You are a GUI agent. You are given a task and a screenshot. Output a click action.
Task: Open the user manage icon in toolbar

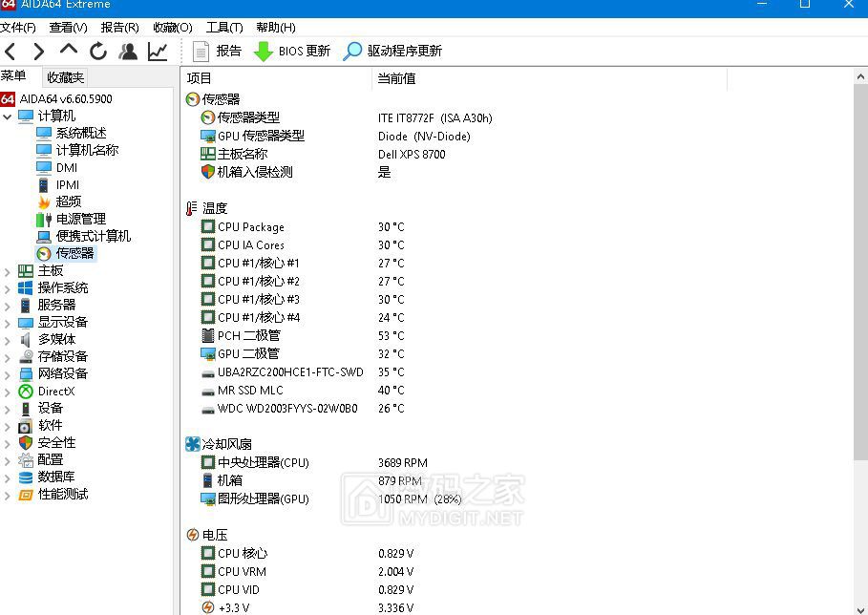pos(128,52)
